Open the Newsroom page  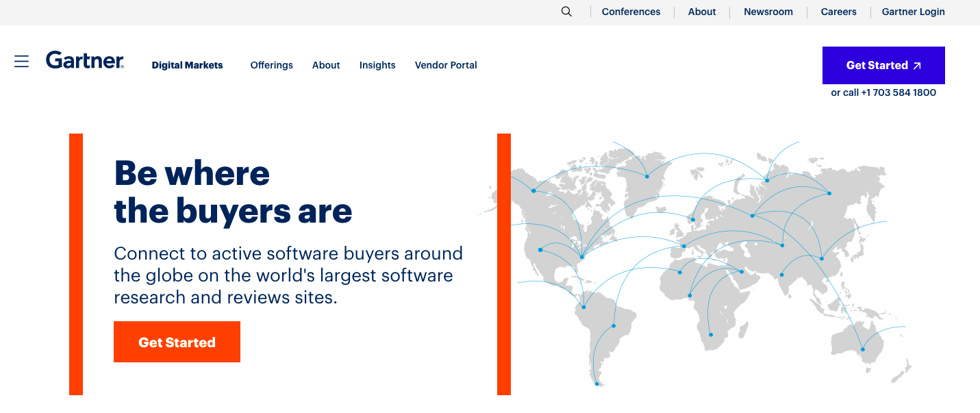768,12
